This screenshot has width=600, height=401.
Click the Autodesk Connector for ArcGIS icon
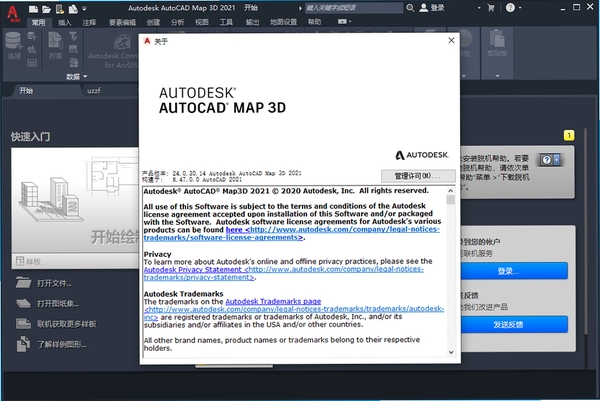point(122,42)
